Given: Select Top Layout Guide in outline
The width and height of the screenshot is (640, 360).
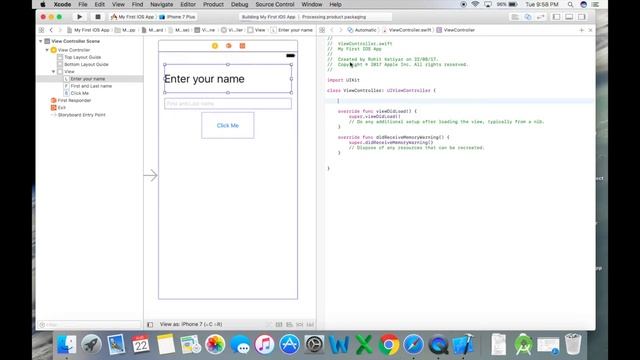Looking at the screenshot, I should 82,57.
